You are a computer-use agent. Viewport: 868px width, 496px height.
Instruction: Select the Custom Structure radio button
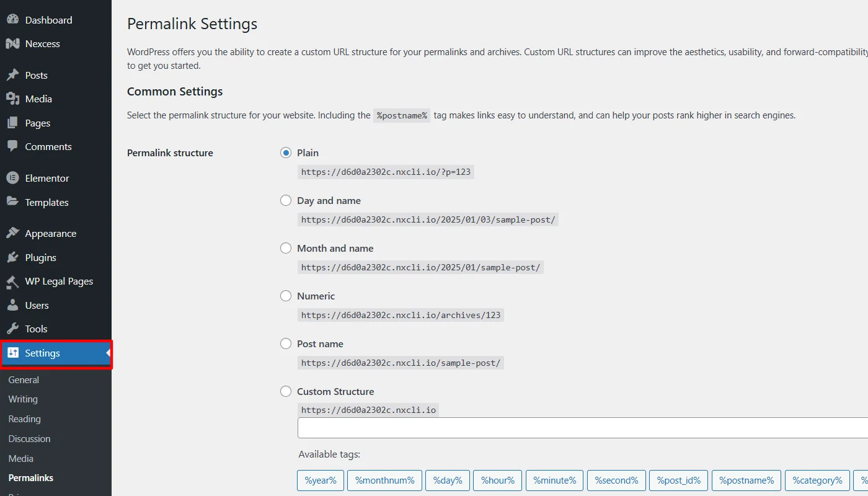(286, 391)
